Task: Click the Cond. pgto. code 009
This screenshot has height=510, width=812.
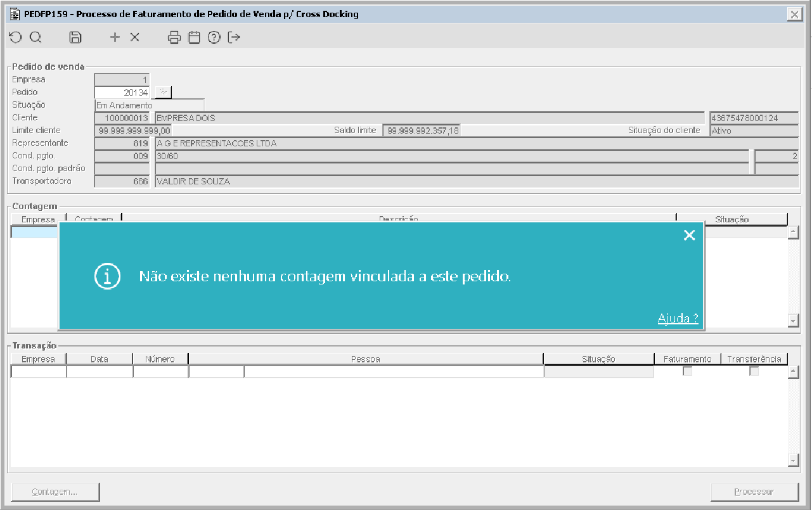Action: pyautogui.click(x=122, y=156)
